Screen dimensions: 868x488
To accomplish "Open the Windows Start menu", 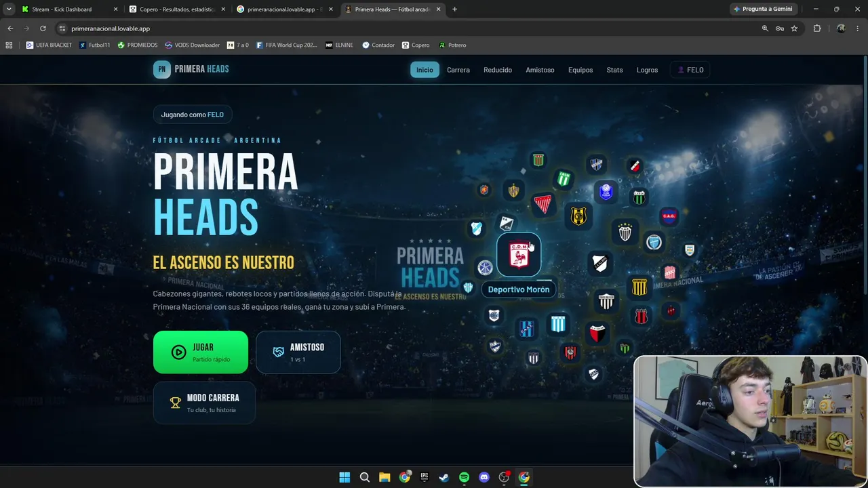I will tap(344, 477).
